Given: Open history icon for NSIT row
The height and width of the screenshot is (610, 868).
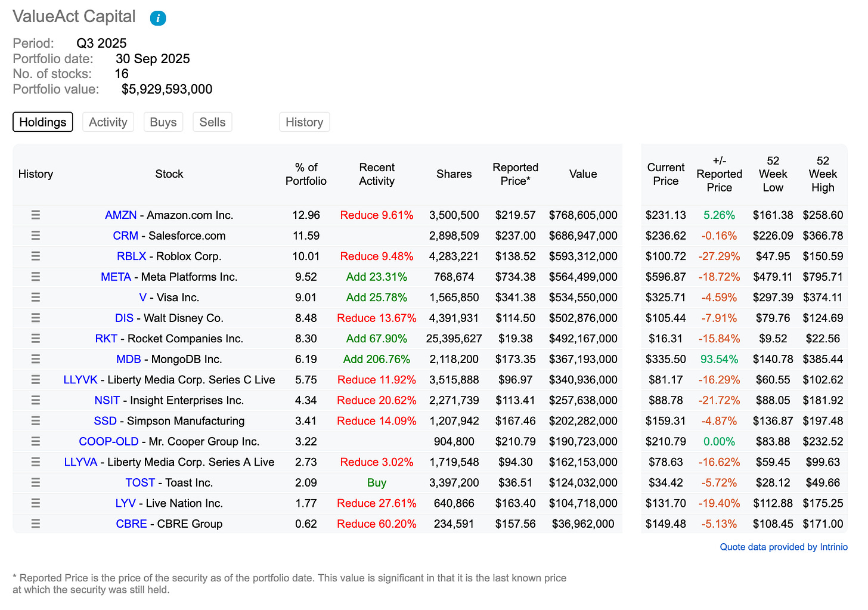Looking at the screenshot, I should (x=36, y=400).
